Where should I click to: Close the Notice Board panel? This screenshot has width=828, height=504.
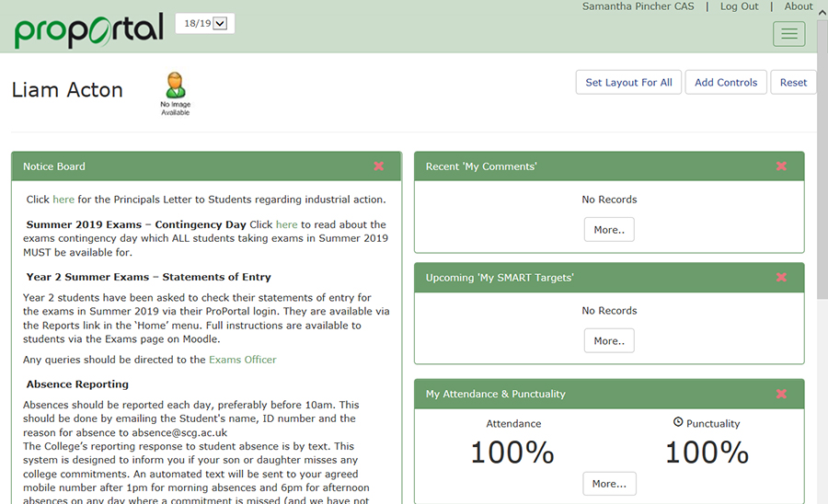379,166
